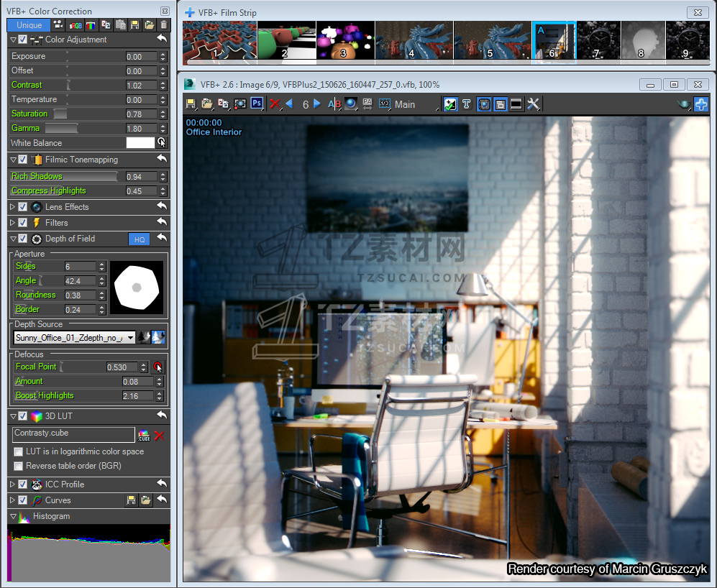Screen dimensions: 717x588
Task: Click the Contrasty.cube file field
Action: click(x=73, y=434)
